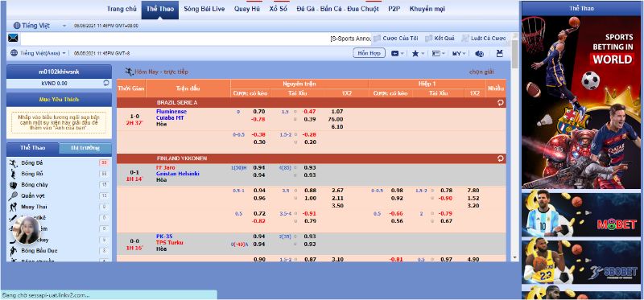Open the card layout dropdown
Screen dimensions: 644x300
[439, 53]
